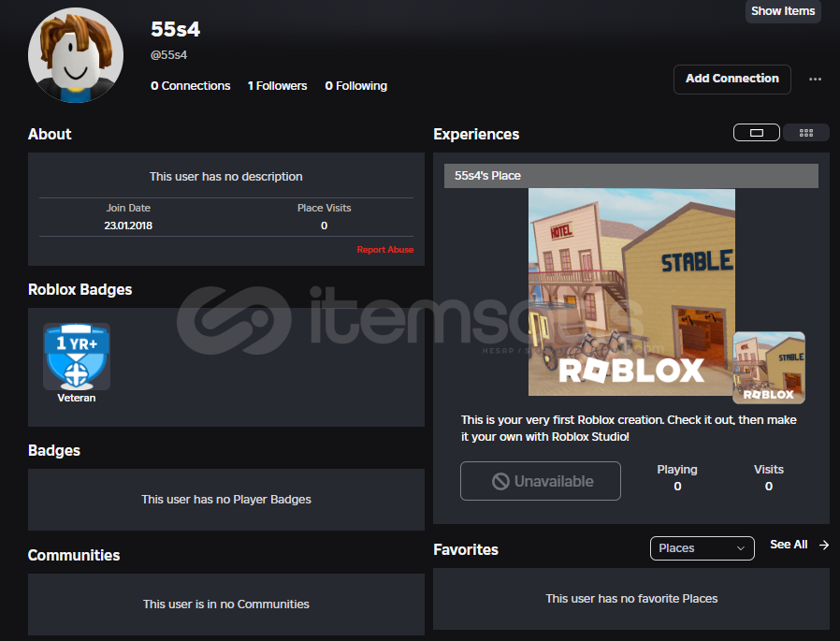Switch Experiences to grid view
Image resolution: width=840 pixels, height=641 pixels.
[x=805, y=132]
